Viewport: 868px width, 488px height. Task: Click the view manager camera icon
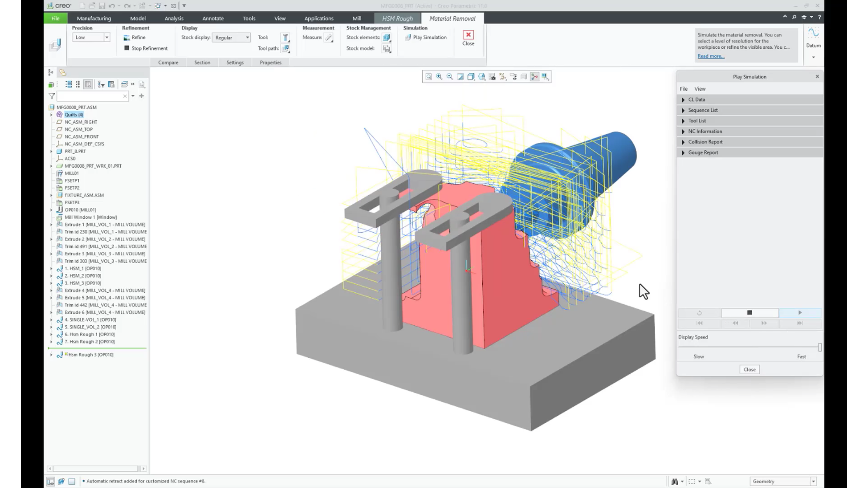[492, 77]
